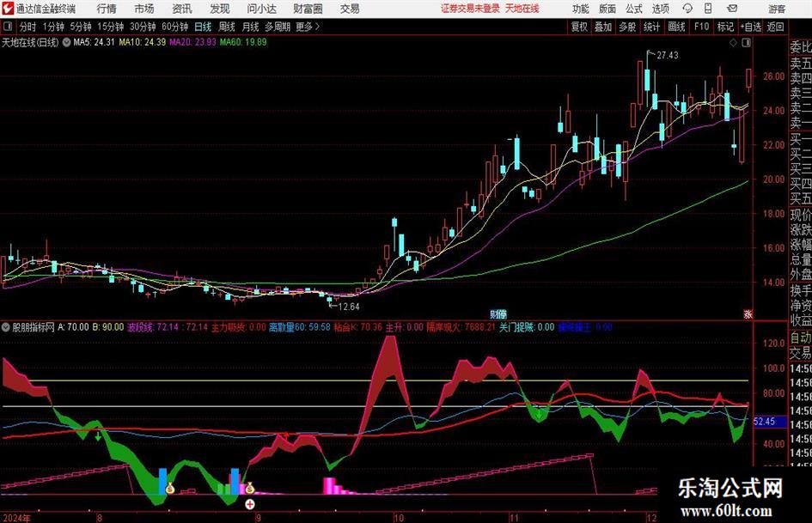Open the customer service headset icon

click(x=687, y=9)
